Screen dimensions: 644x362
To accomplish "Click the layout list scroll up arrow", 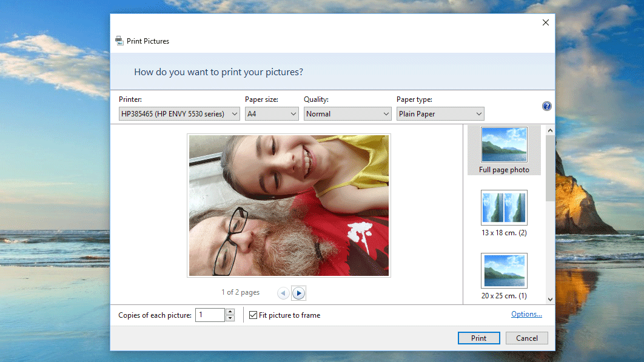I will [551, 130].
